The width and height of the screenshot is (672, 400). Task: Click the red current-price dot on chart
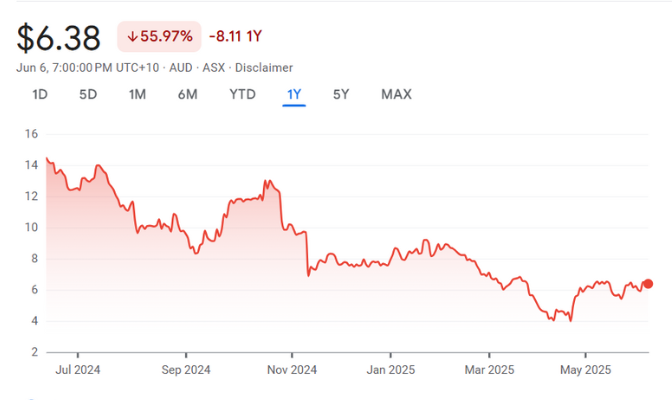648,284
